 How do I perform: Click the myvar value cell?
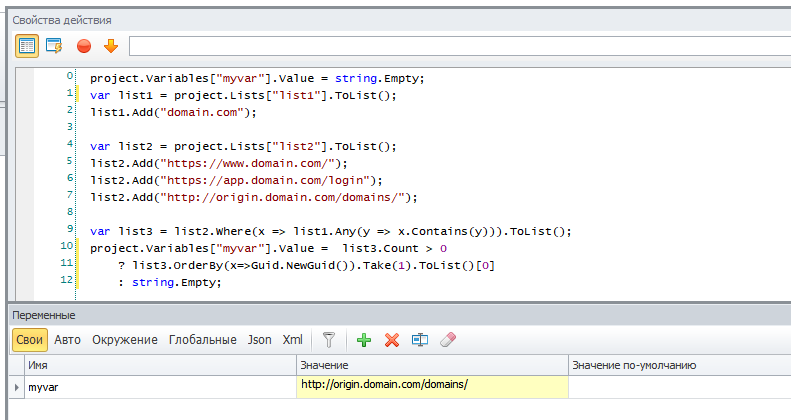point(432,385)
